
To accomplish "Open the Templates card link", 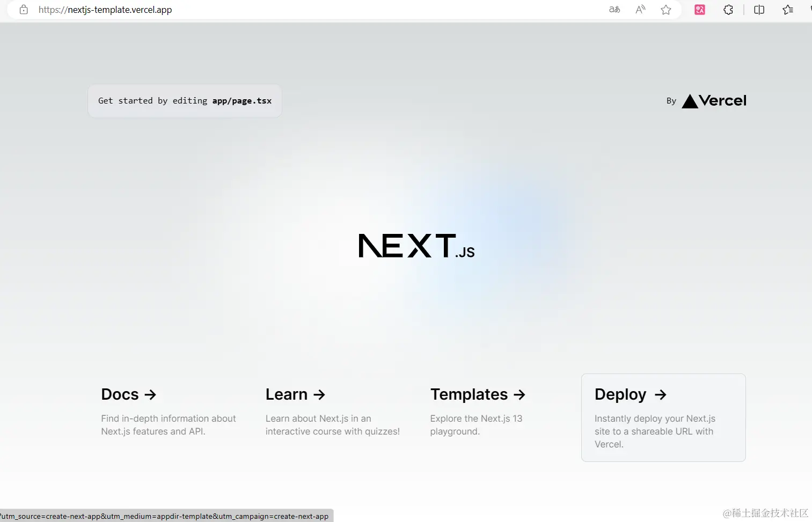I will tap(499, 411).
